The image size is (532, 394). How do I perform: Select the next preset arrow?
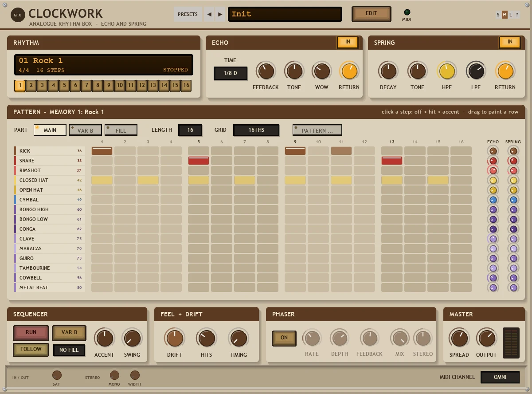(x=220, y=14)
